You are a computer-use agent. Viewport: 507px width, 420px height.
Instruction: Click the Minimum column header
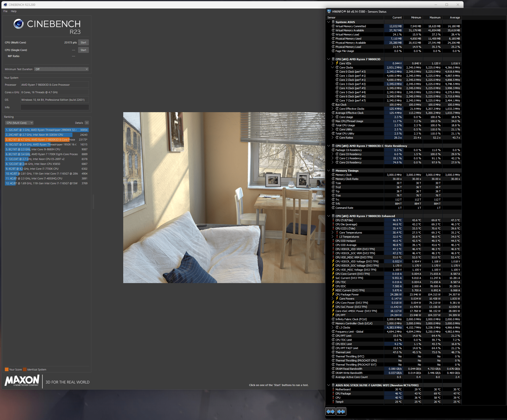coord(413,17)
